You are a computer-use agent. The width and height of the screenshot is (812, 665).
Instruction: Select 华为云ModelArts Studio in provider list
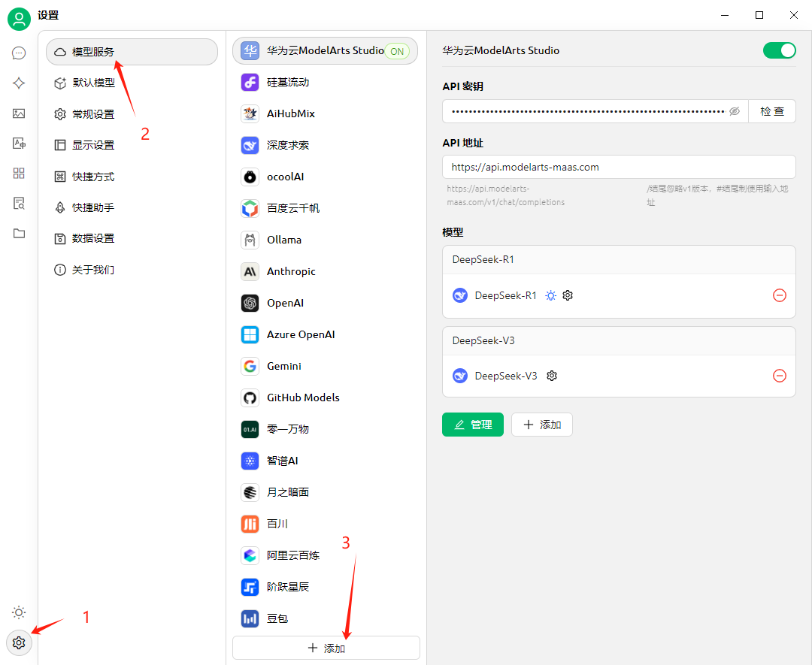[326, 50]
